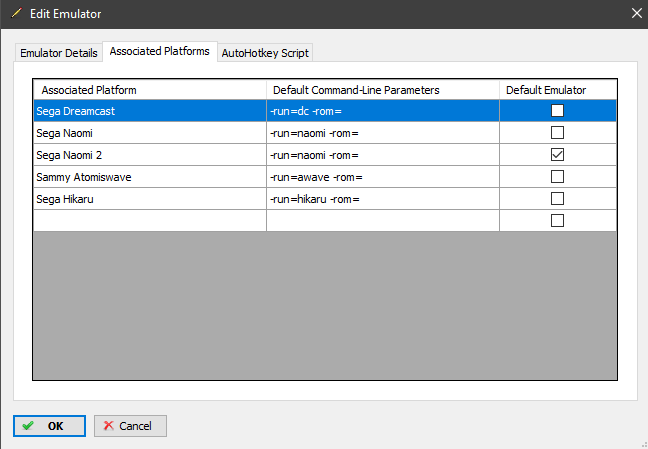Close the Edit Emulator dialog
The width and height of the screenshot is (648, 449).
(636, 14)
